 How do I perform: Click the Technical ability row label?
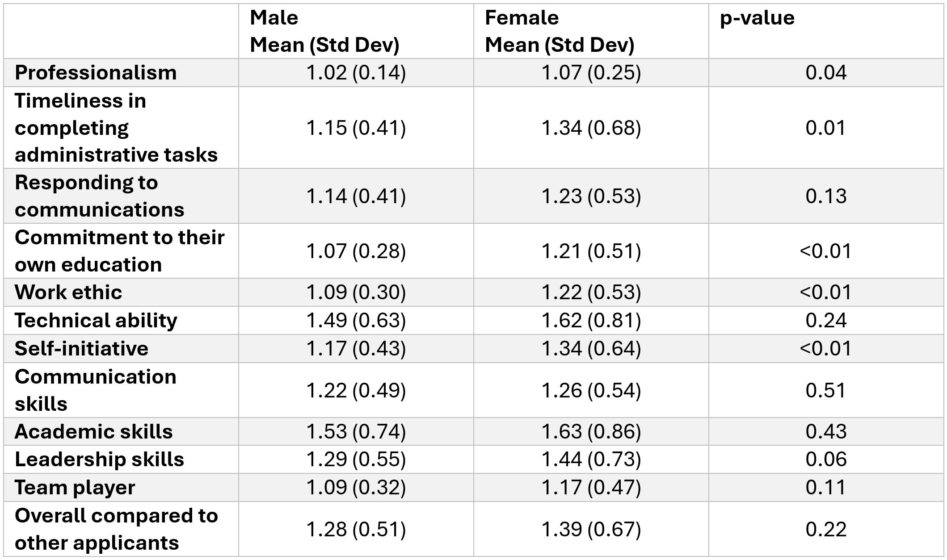pyautogui.click(x=96, y=321)
